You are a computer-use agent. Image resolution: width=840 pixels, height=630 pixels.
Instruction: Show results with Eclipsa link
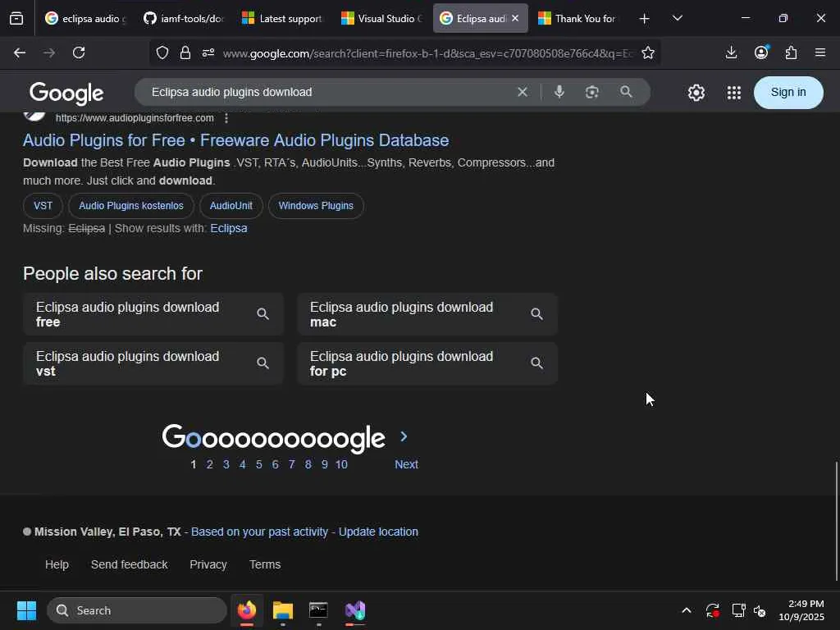point(229,228)
